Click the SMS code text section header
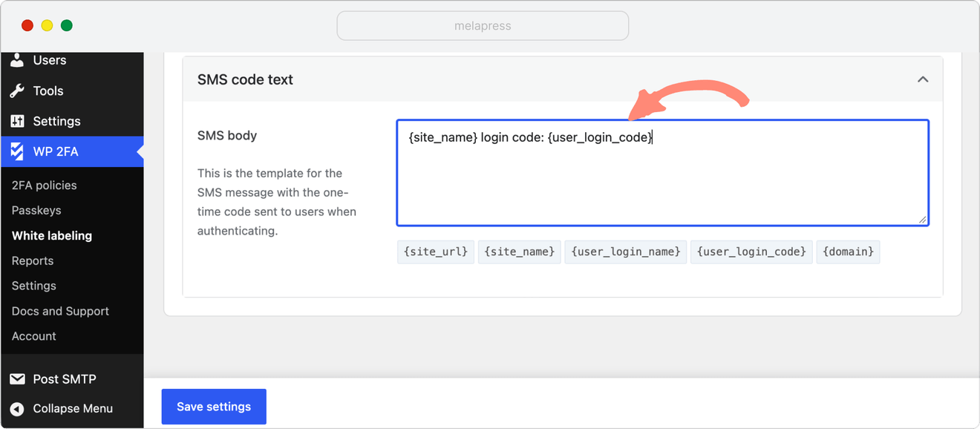980x429 pixels. point(563,79)
